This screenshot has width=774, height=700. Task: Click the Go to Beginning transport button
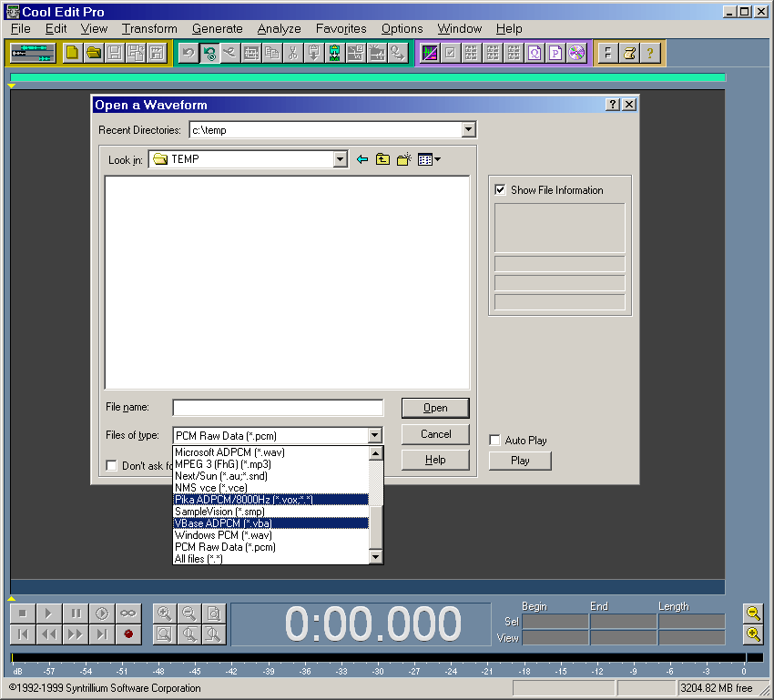[23, 634]
